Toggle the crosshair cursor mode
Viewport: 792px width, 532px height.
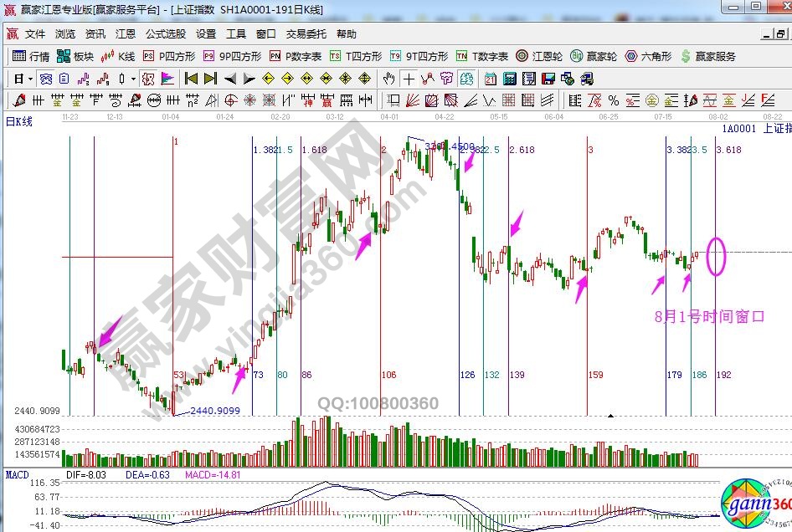(408, 79)
